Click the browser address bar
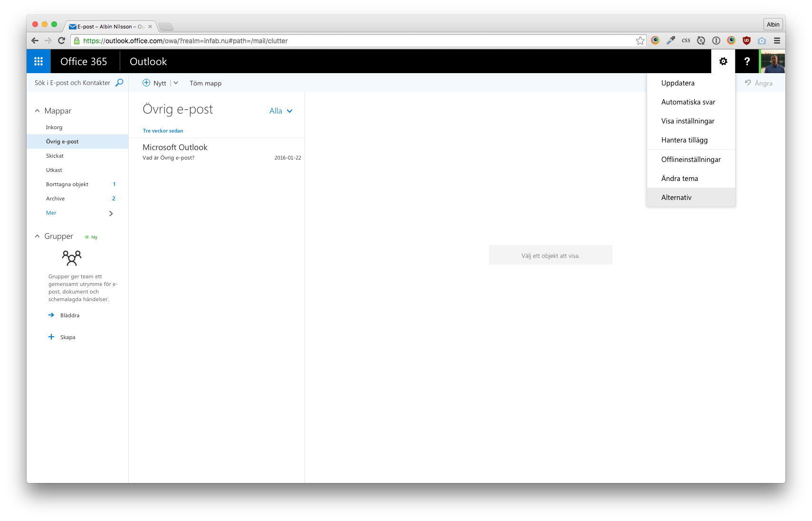812x521 pixels. [x=356, y=41]
